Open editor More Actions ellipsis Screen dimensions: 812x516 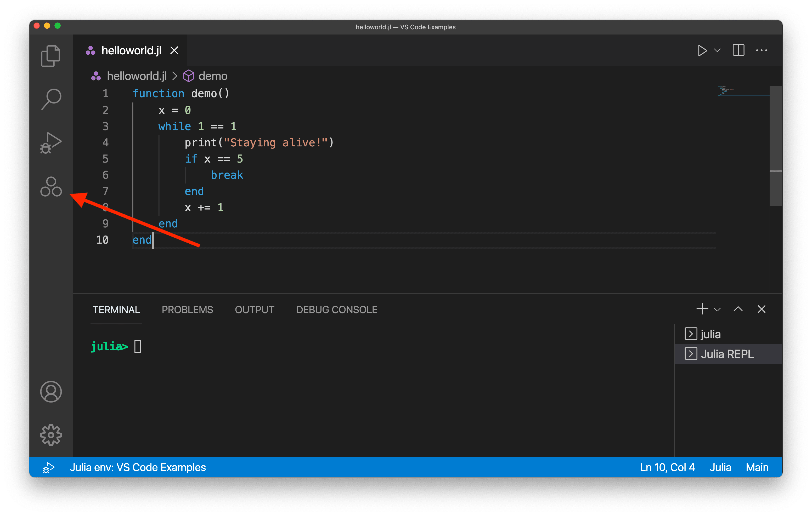click(762, 50)
